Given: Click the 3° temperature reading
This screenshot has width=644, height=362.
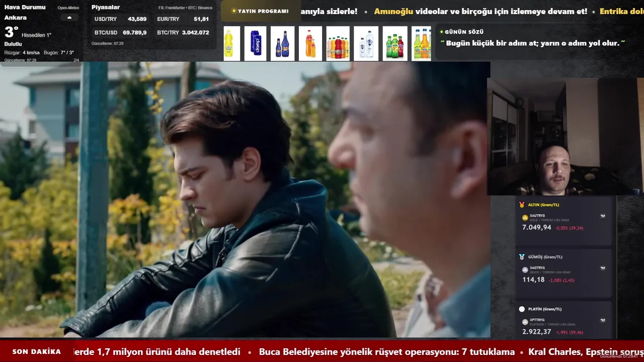Looking at the screenshot, I should click(x=11, y=33).
